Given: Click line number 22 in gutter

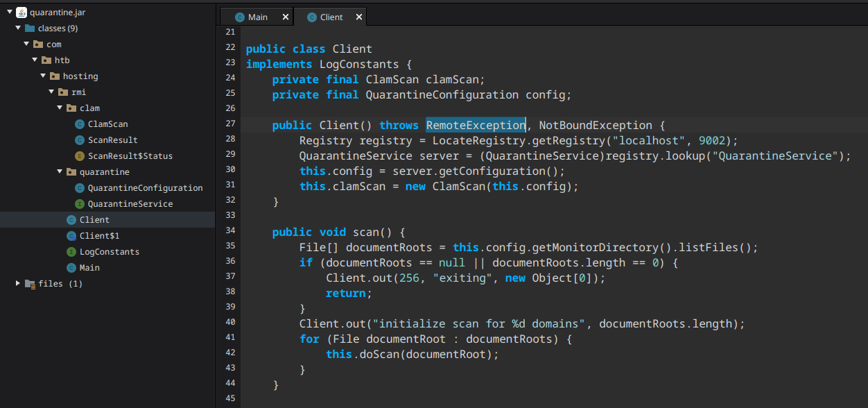Looking at the screenshot, I should (231, 47).
